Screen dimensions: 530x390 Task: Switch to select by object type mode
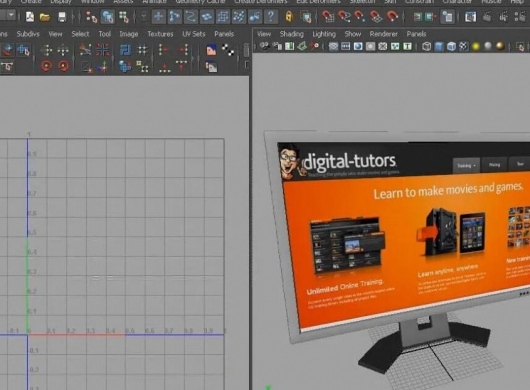pyautogui.click(x=107, y=17)
